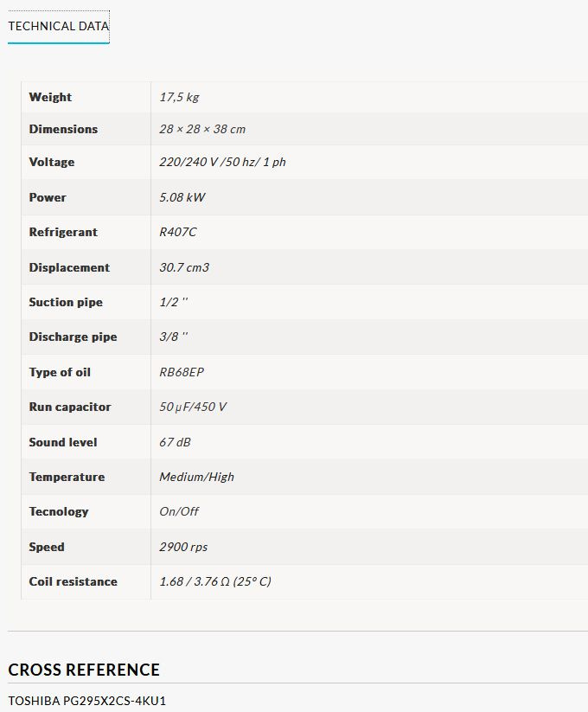Click the 5.08 kW power value
This screenshot has height=712, width=588.
point(182,197)
